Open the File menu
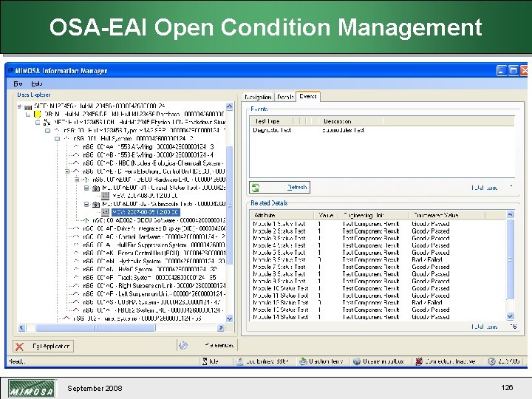Screen dimensions: 532x399 tap(18, 83)
